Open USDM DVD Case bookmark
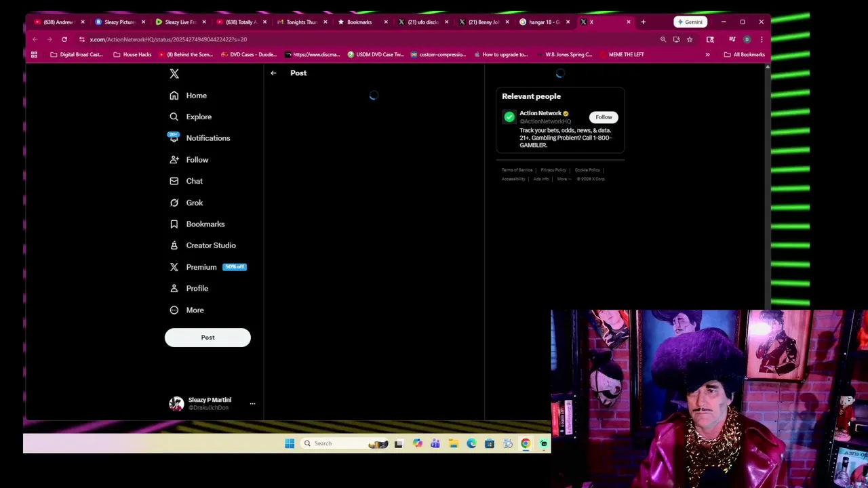 375,55
